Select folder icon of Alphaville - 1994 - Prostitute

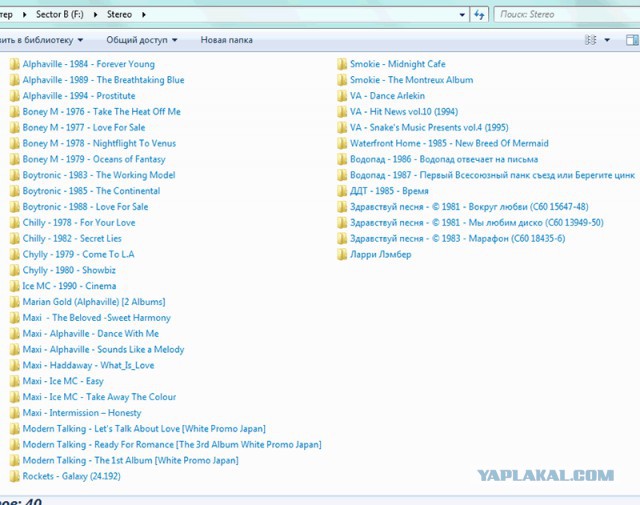tap(14, 96)
